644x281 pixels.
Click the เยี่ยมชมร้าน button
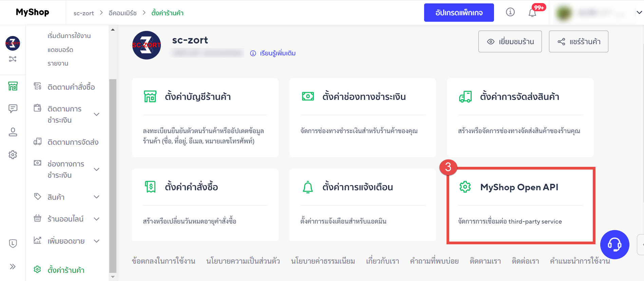click(x=510, y=41)
